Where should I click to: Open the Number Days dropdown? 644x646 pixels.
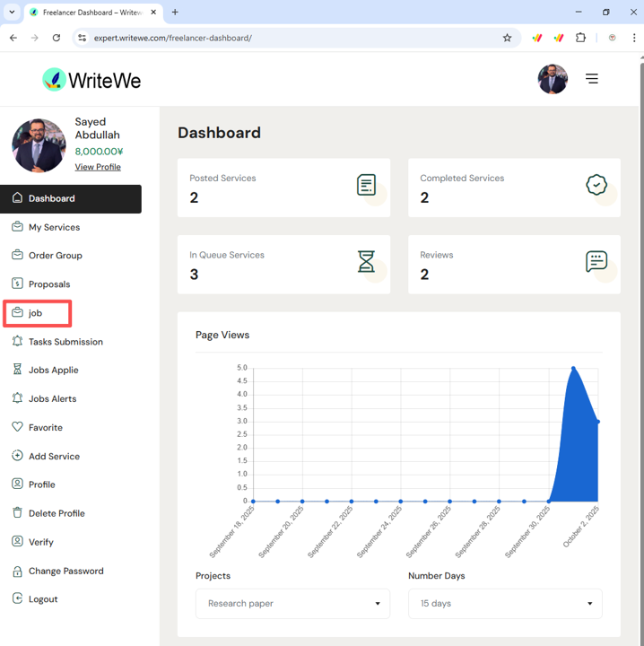[x=505, y=604]
